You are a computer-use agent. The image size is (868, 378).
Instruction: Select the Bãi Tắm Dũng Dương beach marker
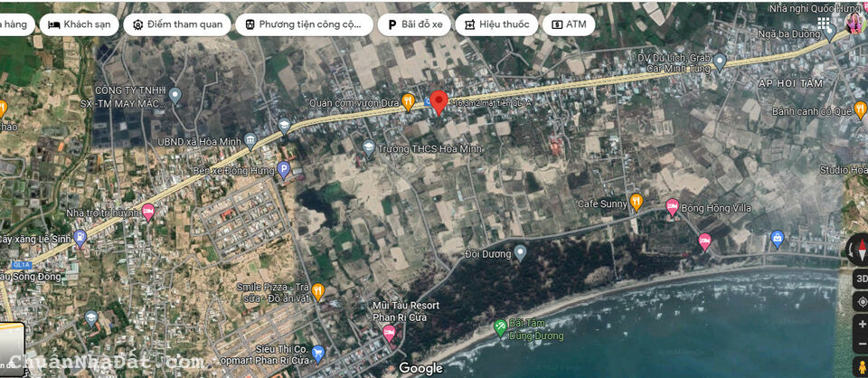click(500, 326)
